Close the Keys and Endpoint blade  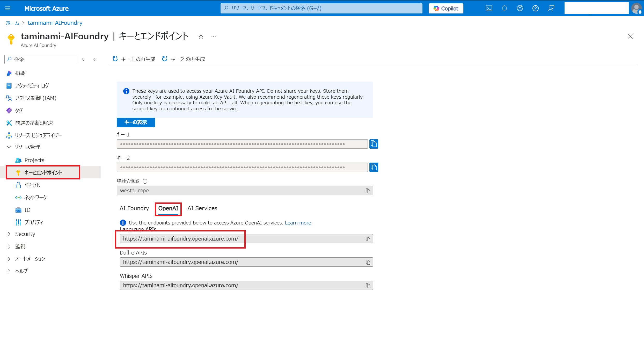[630, 36]
